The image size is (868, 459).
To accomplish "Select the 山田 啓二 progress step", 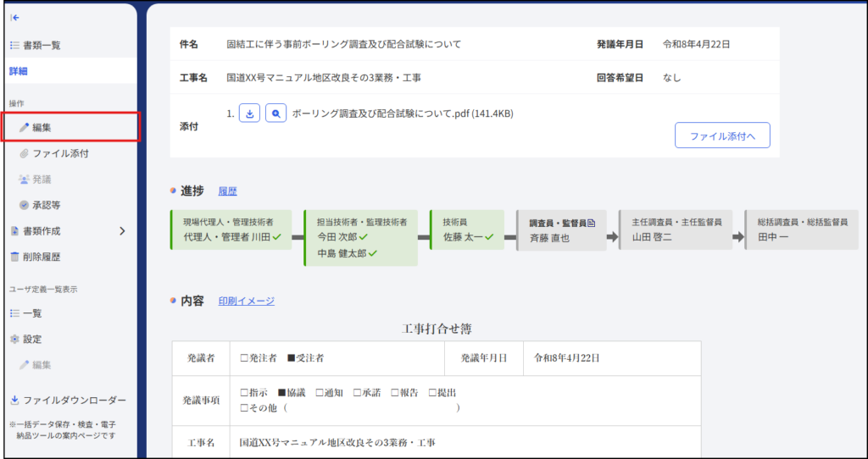I will click(x=676, y=230).
